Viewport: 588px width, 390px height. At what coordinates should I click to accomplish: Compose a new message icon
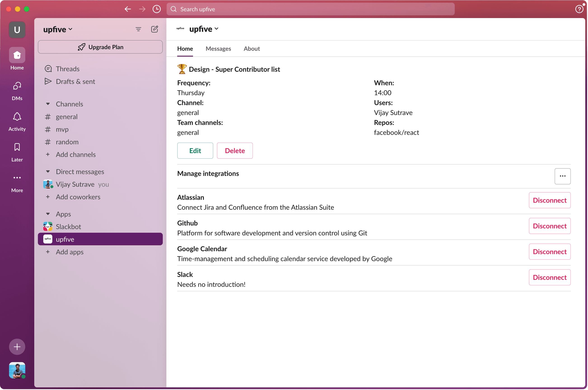(155, 29)
